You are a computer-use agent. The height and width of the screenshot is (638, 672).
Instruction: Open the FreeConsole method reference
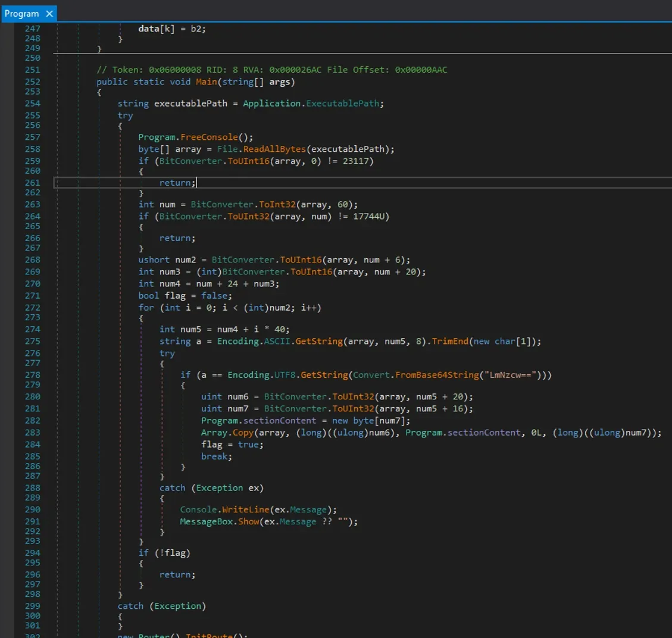click(x=209, y=137)
